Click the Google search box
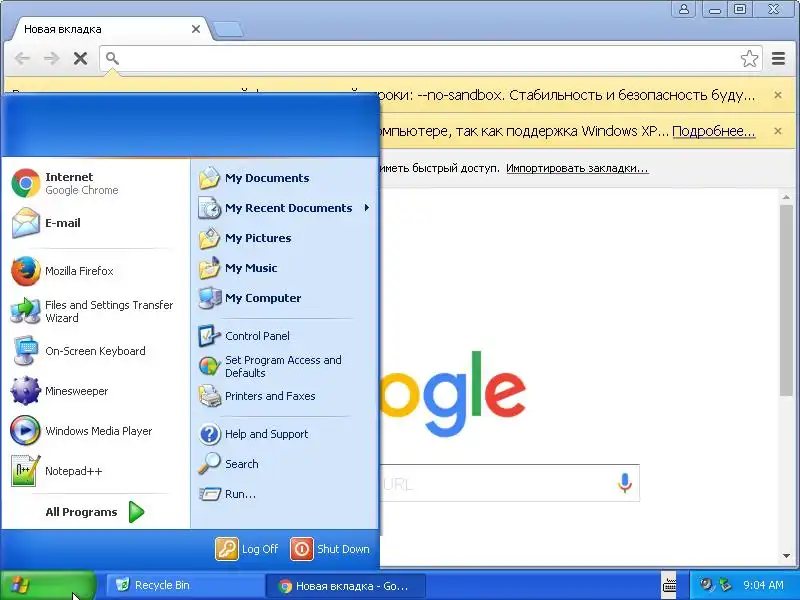 click(x=509, y=483)
